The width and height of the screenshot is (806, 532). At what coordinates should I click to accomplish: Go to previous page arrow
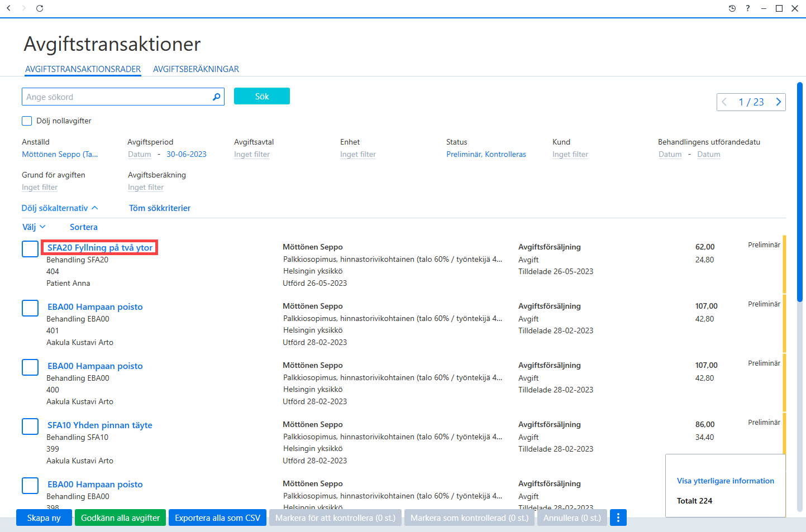[724, 102]
